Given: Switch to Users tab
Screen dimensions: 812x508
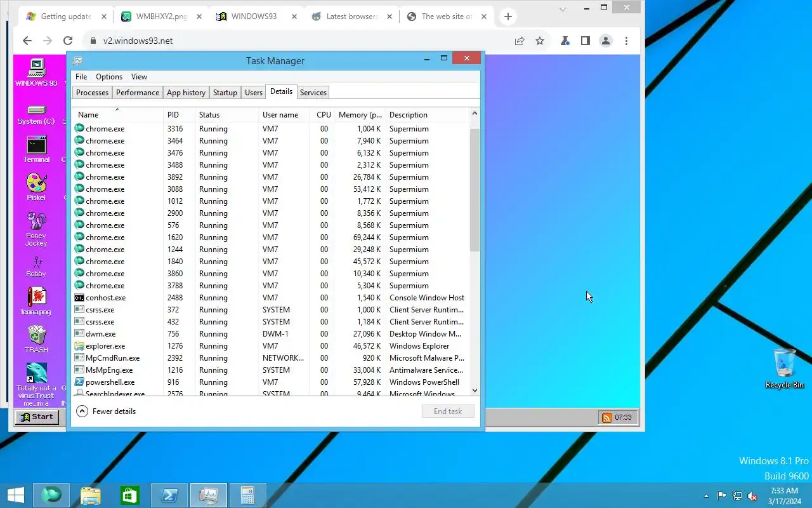Looking at the screenshot, I should click(x=254, y=93).
